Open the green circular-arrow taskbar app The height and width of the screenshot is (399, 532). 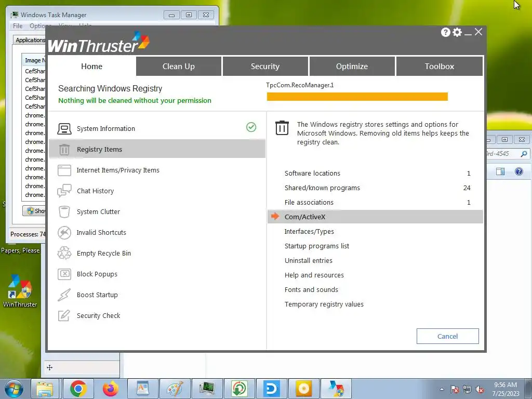pos(239,389)
